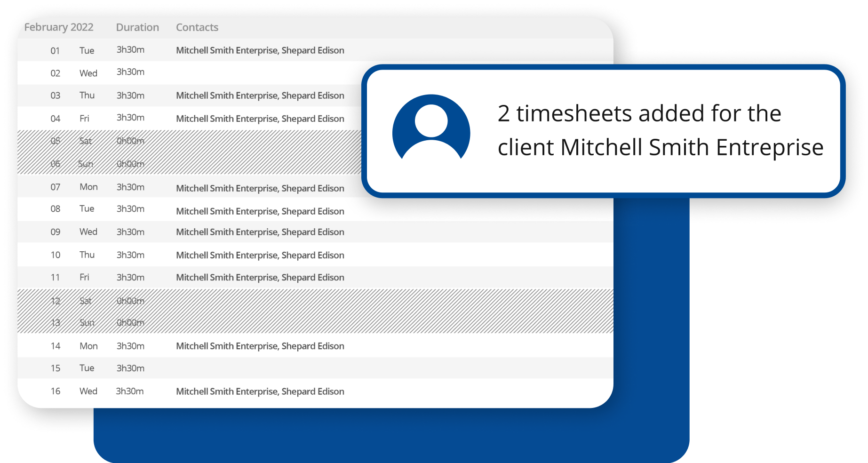Open contacts for 03 Thu row

[260, 96]
